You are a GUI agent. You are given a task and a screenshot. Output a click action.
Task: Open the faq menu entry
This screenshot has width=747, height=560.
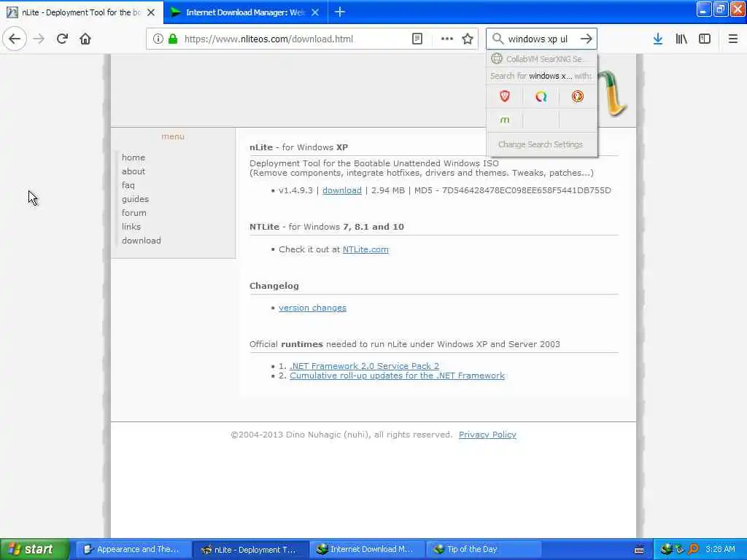[128, 184]
